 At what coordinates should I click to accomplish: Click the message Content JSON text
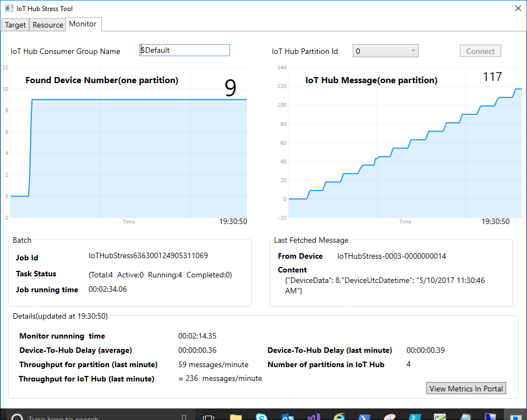tap(385, 286)
